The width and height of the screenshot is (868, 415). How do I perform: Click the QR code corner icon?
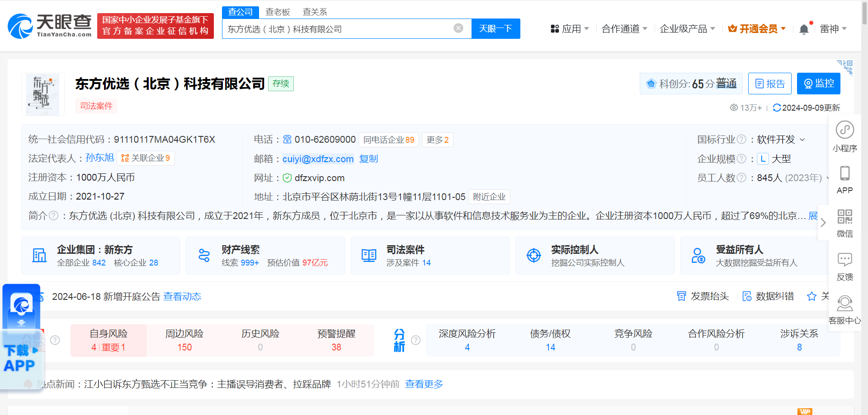tap(845, 67)
